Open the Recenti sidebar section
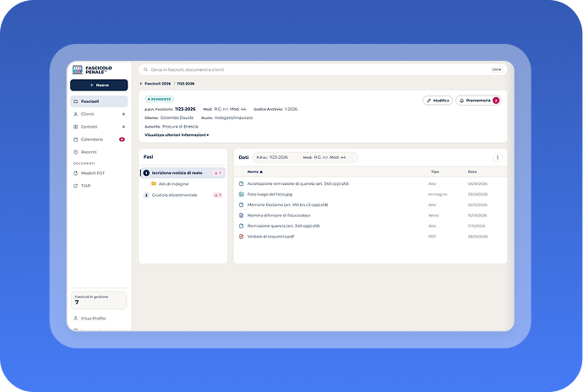The width and height of the screenshot is (583, 392). coord(99,152)
